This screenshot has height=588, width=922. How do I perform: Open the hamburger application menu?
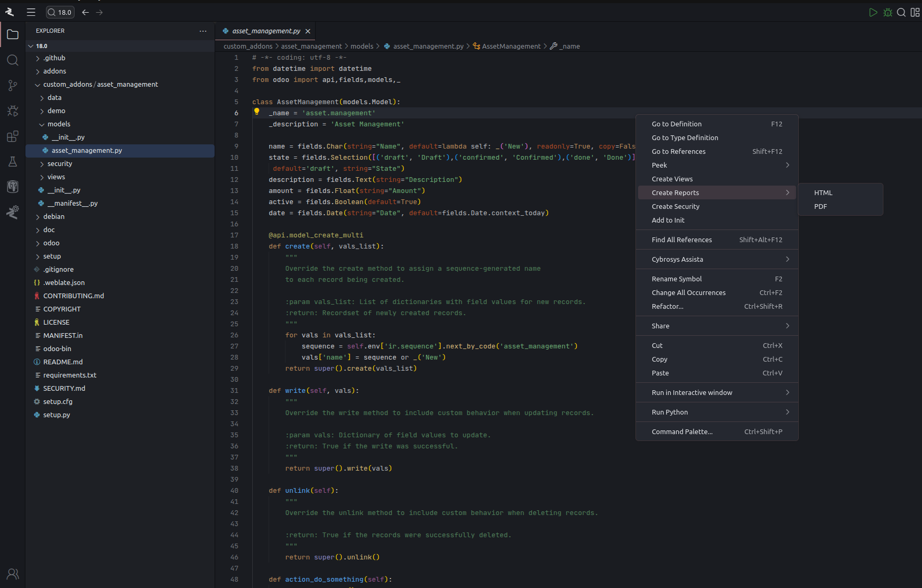pos(31,12)
